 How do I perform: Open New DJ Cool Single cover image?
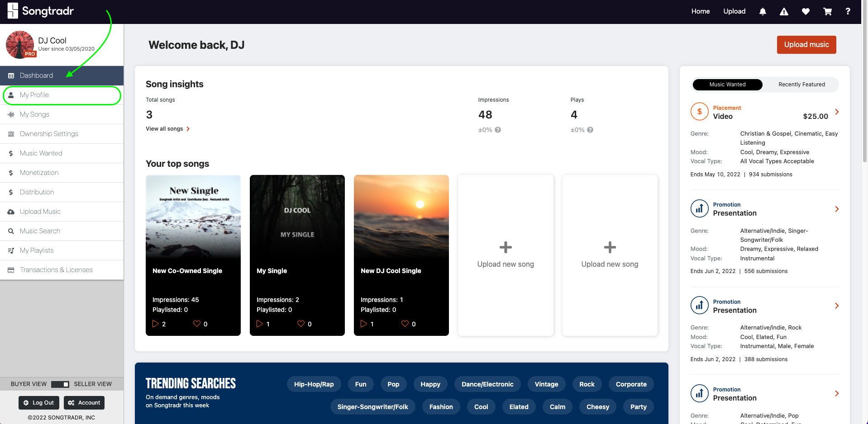click(x=401, y=217)
